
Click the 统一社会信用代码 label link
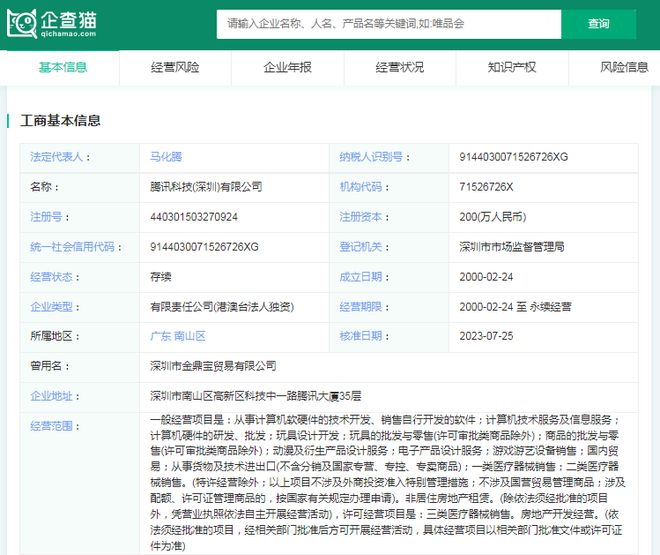coord(72,247)
